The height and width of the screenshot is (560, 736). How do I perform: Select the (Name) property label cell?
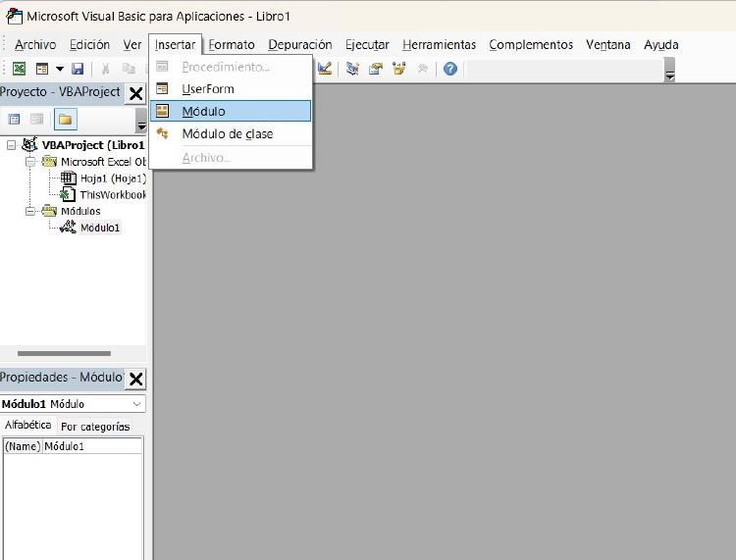click(23, 446)
